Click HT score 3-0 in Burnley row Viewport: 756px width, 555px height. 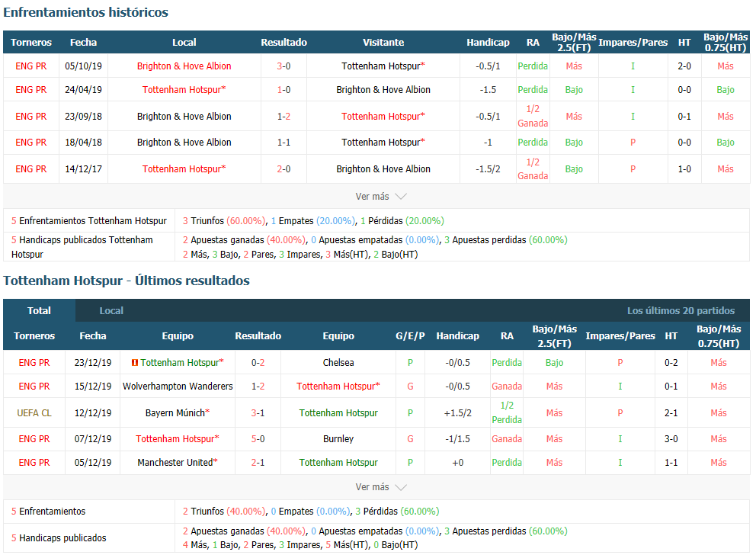(x=671, y=439)
